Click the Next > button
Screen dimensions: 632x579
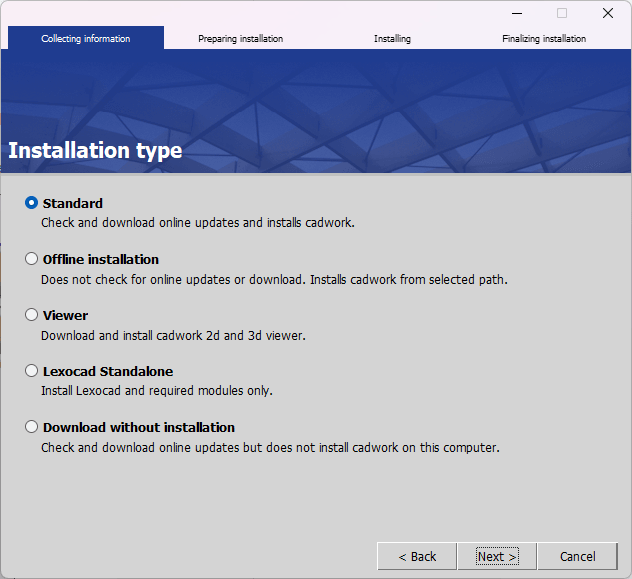point(497,556)
